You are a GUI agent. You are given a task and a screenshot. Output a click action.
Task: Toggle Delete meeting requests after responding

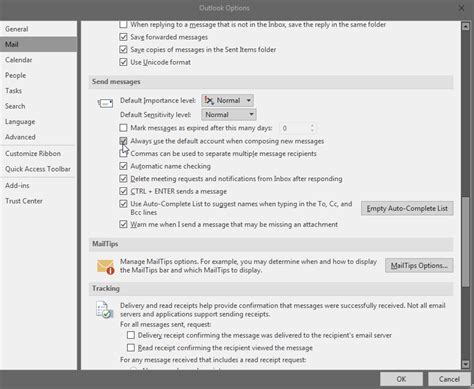pyautogui.click(x=123, y=179)
